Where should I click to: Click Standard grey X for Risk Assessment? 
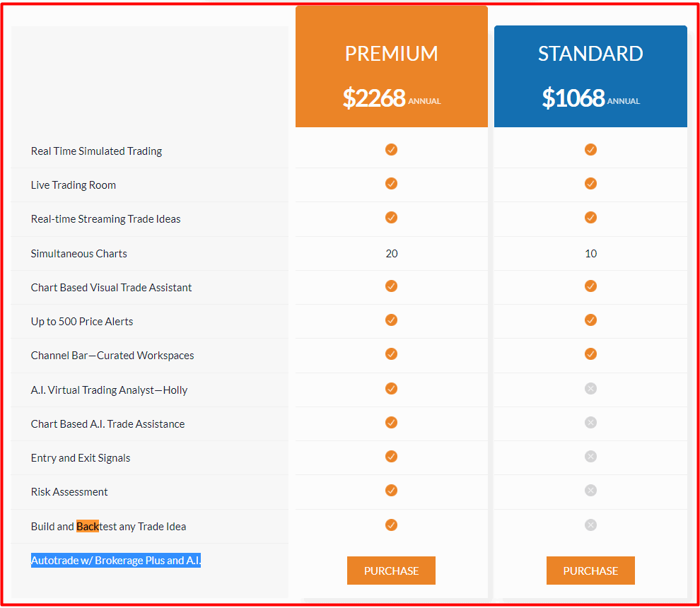[590, 490]
